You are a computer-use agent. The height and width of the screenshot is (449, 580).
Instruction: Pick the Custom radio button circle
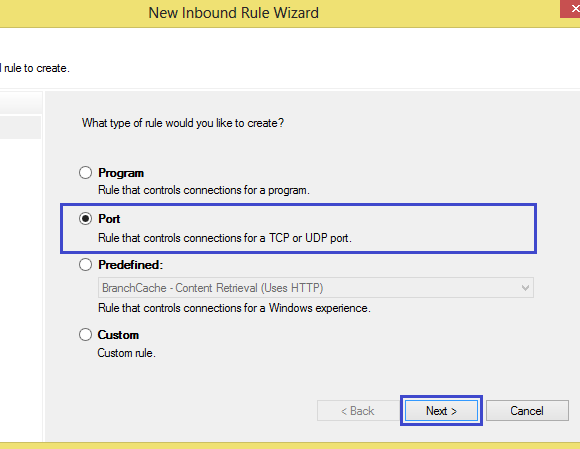click(85, 334)
